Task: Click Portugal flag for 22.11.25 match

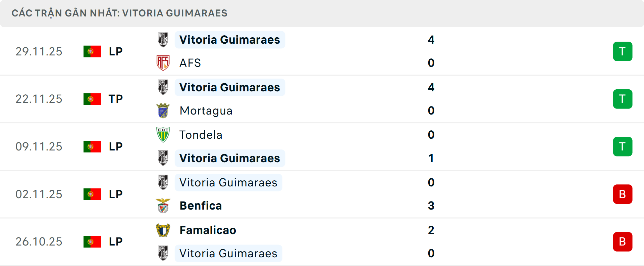Action: [92, 99]
